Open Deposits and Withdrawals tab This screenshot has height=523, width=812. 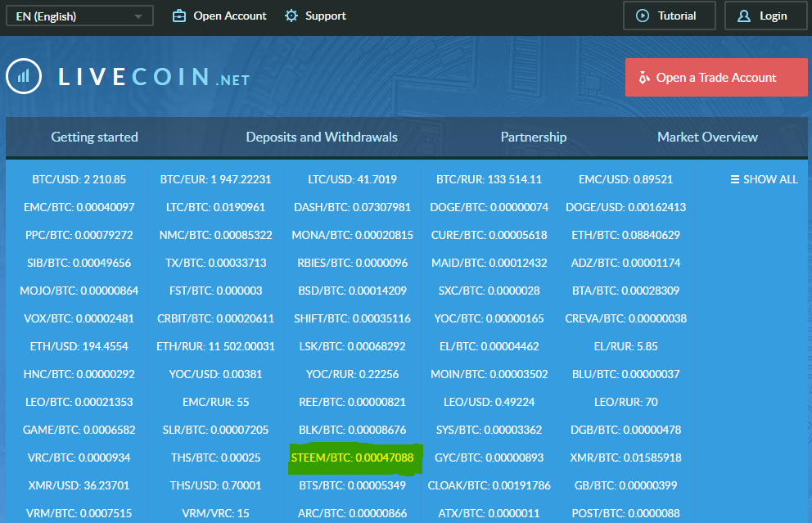click(322, 138)
